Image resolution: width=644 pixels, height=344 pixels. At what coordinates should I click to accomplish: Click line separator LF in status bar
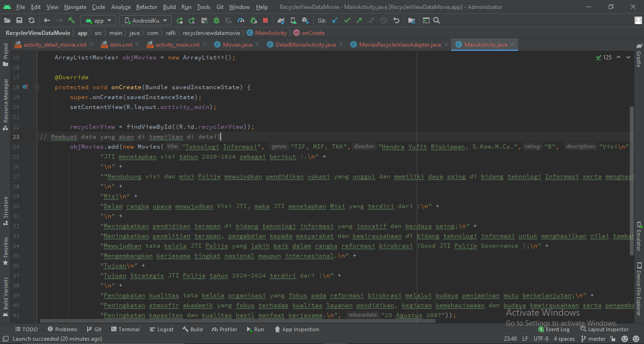click(525, 339)
